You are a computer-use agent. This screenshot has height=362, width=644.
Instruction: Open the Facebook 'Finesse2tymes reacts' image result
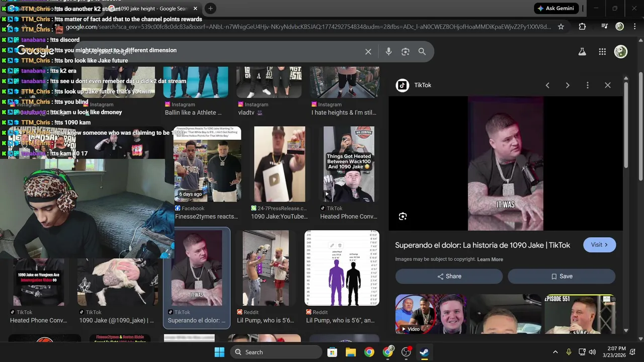pos(207,164)
